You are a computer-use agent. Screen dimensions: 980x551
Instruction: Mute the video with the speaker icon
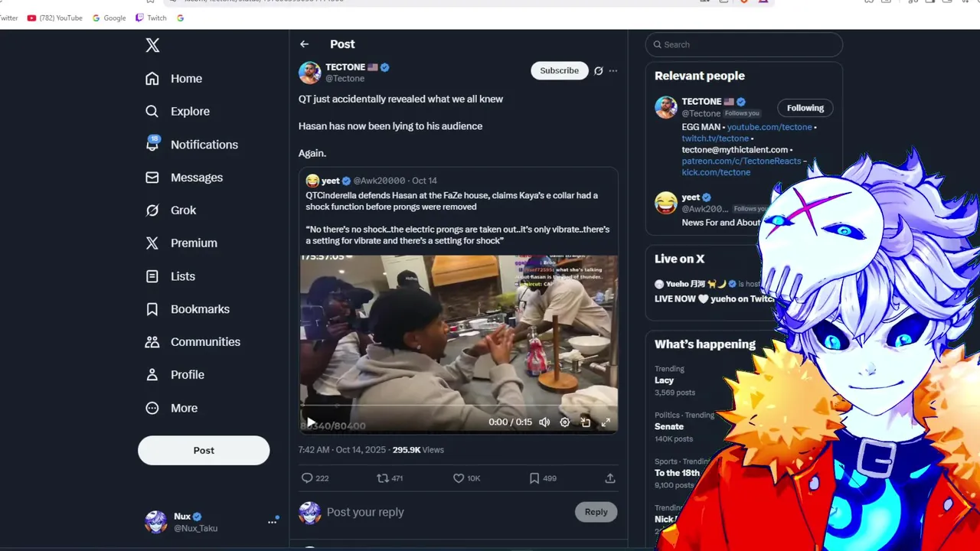pos(544,422)
